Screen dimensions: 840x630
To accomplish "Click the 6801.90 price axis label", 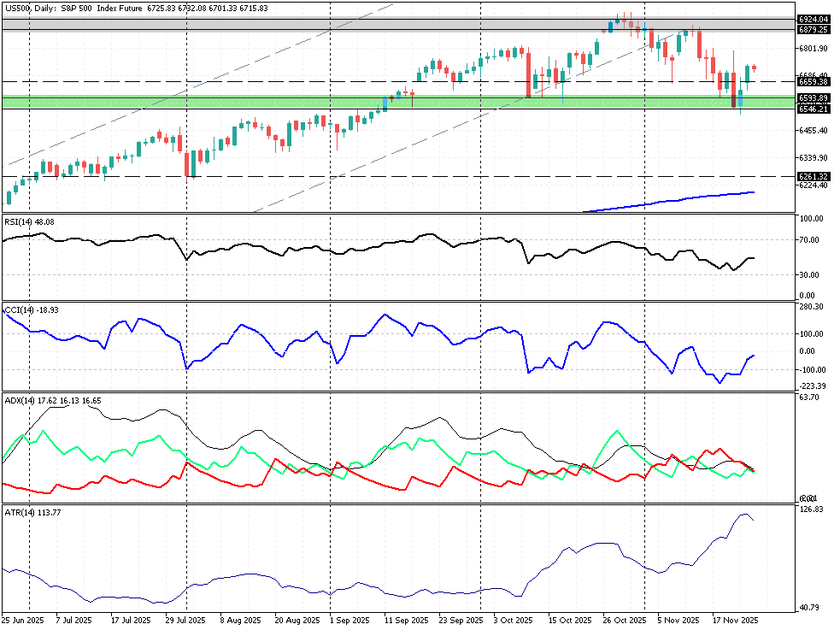I will pos(813,49).
